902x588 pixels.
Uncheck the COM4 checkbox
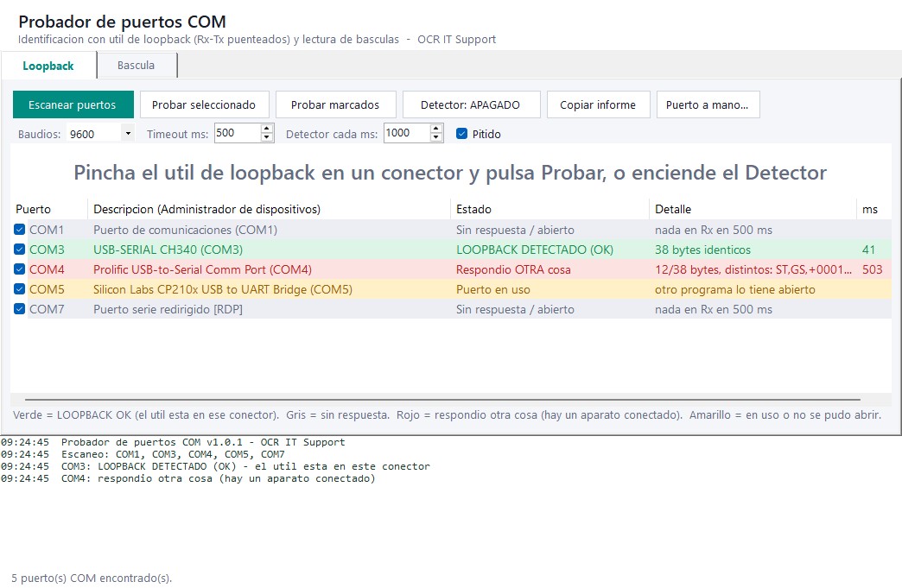(20, 269)
